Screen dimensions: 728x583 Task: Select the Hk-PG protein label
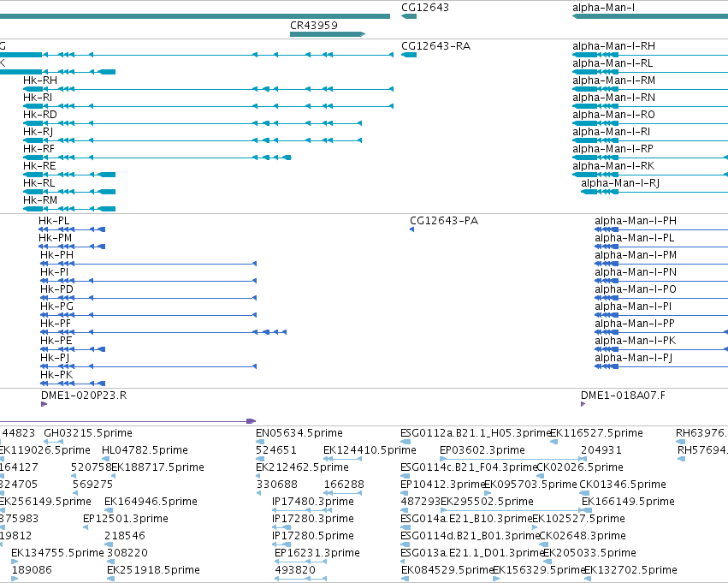(56, 307)
